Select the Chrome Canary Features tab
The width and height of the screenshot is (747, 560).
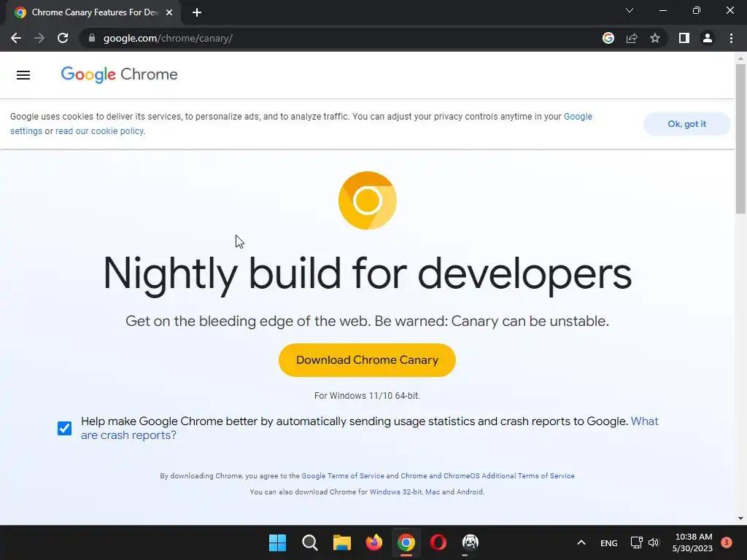click(94, 12)
